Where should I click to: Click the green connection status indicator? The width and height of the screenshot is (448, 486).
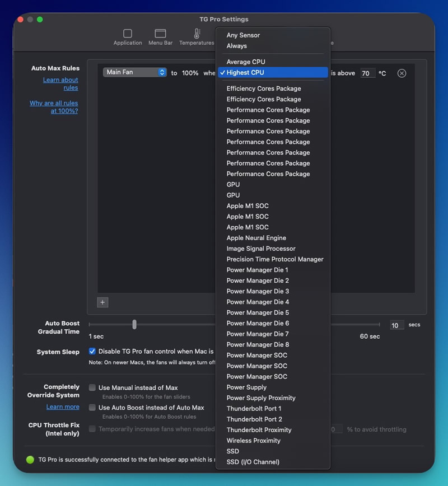coord(30,460)
